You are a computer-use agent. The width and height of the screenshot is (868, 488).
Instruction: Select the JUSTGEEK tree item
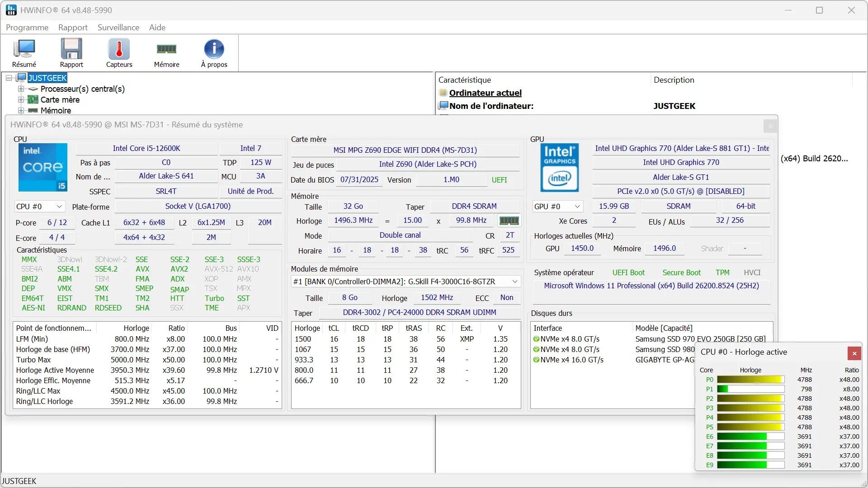(47, 78)
